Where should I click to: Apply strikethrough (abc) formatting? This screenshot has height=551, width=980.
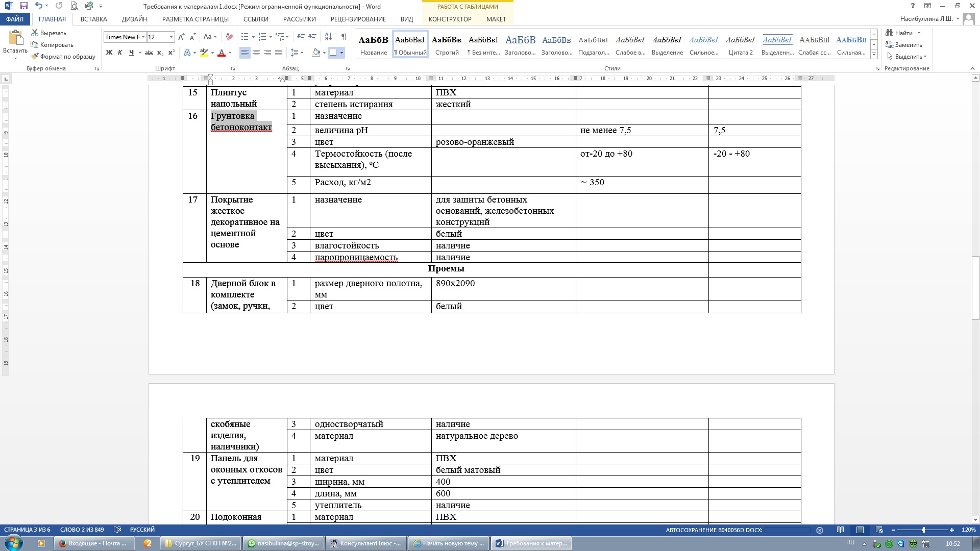click(149, 53)
